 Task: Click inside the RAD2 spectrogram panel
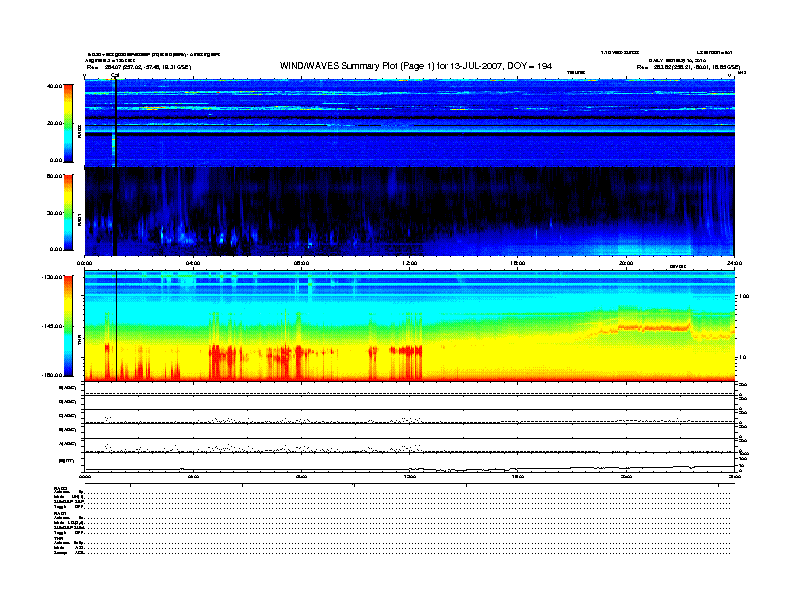pyautogui.click(x=410, y=123)
